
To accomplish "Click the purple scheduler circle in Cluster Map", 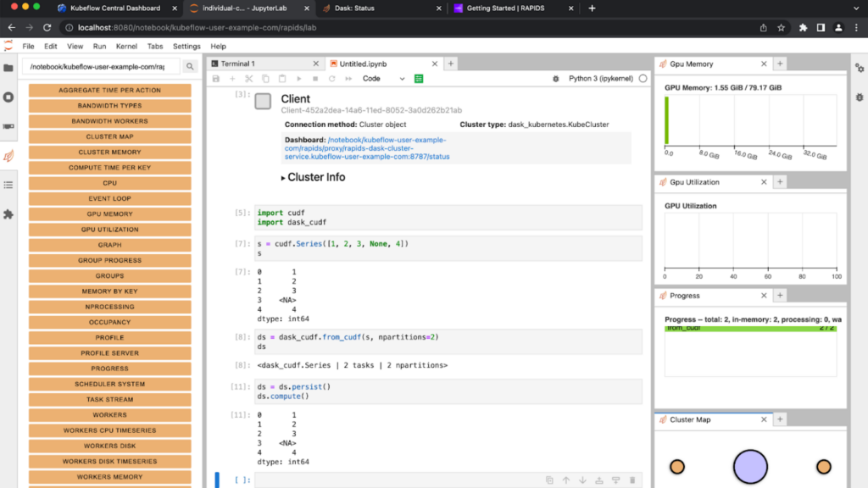I will tap(750, 467).
